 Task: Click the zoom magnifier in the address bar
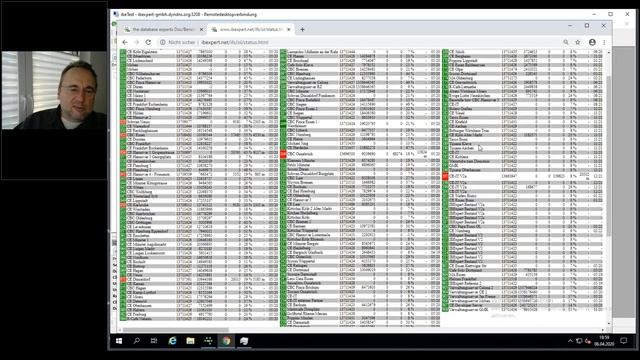tap(566, 42)
